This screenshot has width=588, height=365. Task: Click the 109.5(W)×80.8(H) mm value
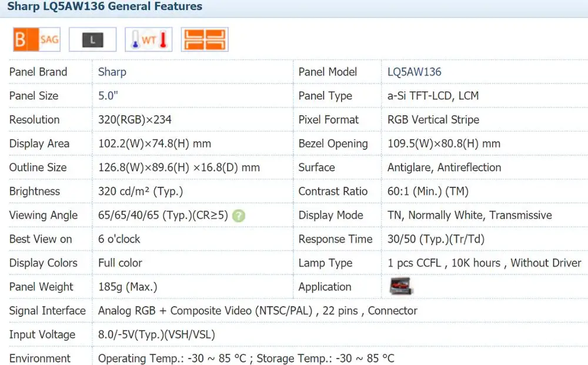(444, 143)
